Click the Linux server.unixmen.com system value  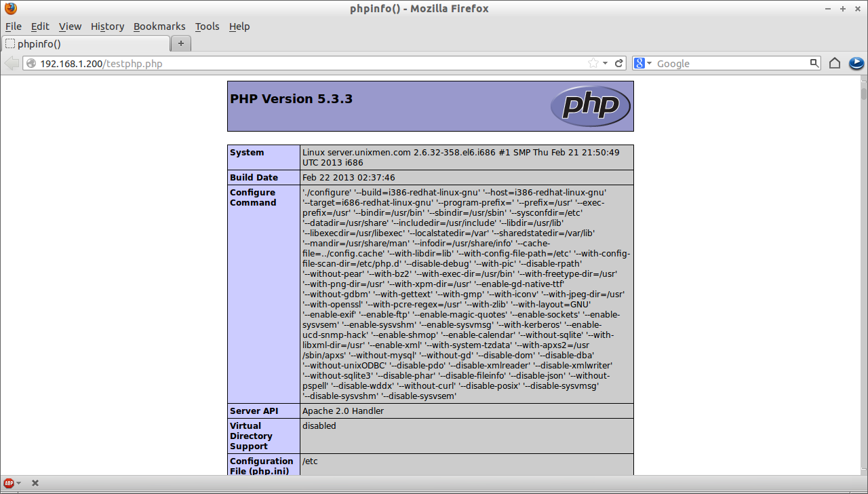[460, 157]
